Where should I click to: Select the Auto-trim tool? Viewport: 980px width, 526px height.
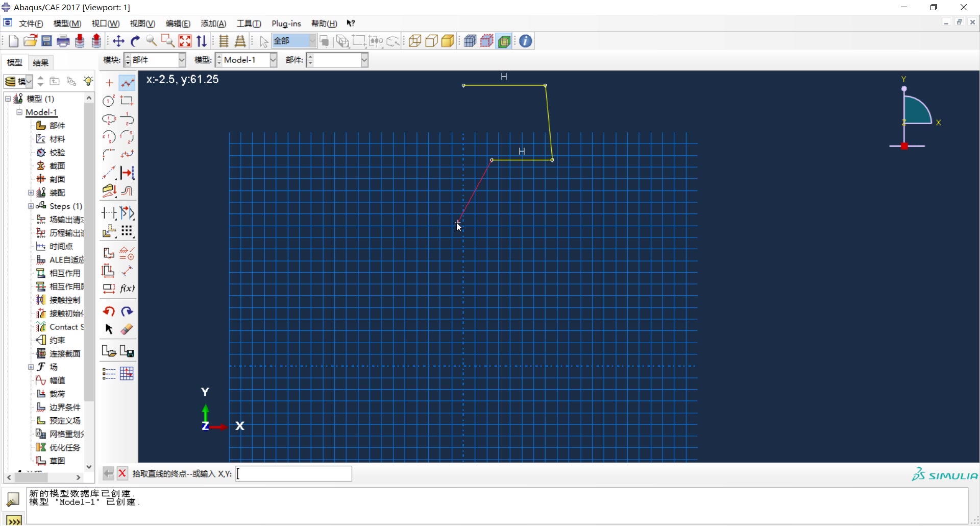coord(109,213)
